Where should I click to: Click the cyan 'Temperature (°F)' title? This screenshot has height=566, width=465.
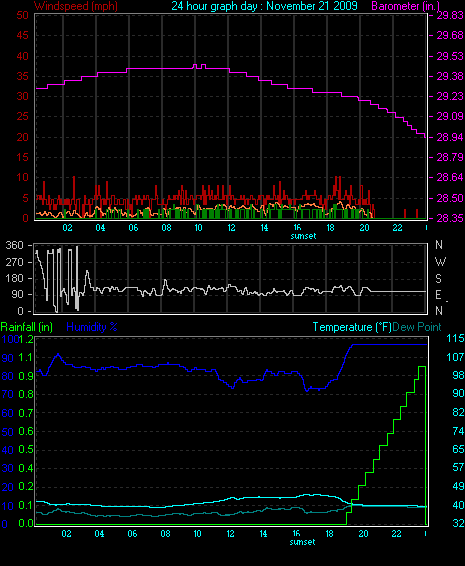(352, 327)
